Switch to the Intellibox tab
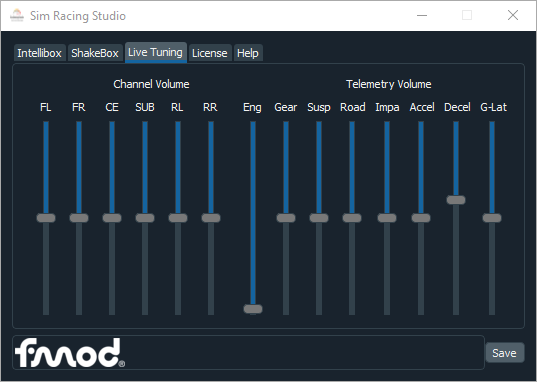 pyautogui.click(x=39, y=53)
